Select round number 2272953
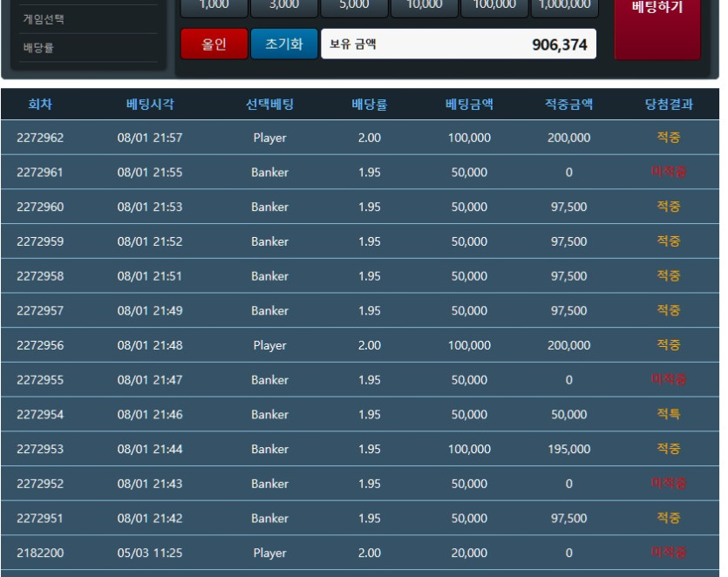The height and width of the screenshot is (577, 728). [x=40, y=449]
